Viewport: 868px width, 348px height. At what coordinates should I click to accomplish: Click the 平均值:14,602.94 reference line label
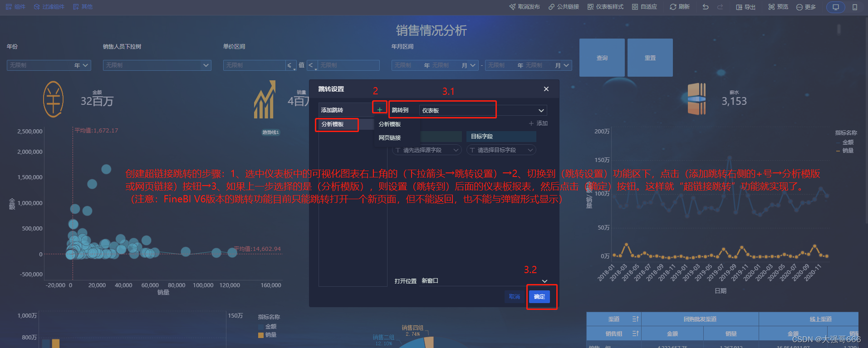tap(257, 249)
